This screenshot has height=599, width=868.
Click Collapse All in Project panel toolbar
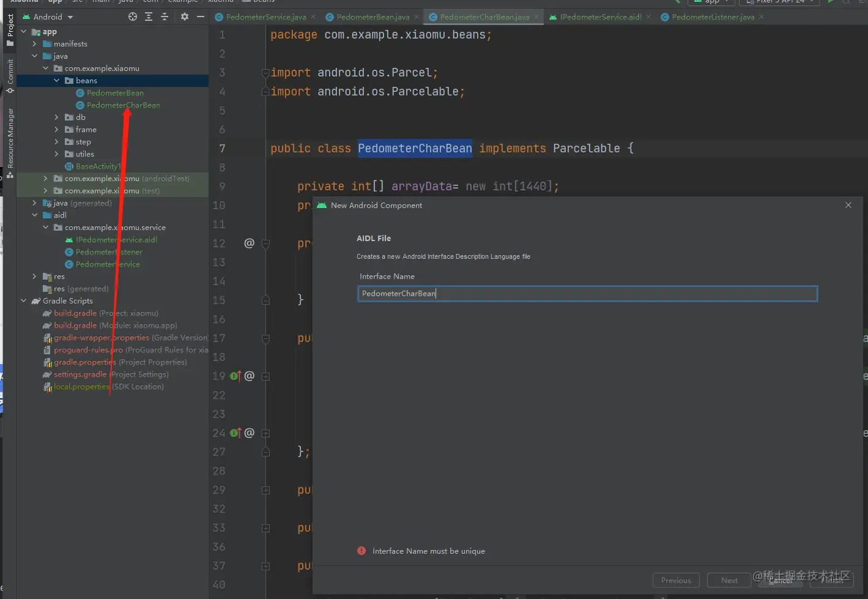pos(165,17)
